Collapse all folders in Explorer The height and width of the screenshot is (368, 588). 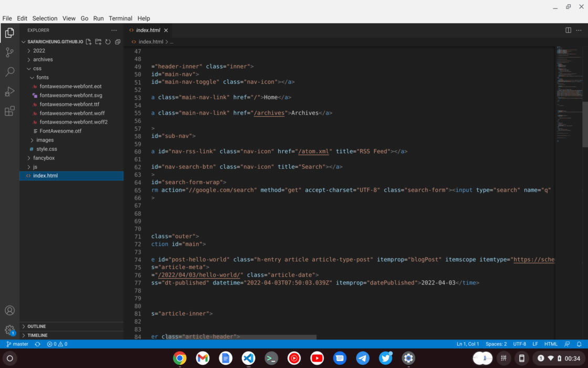118,42
